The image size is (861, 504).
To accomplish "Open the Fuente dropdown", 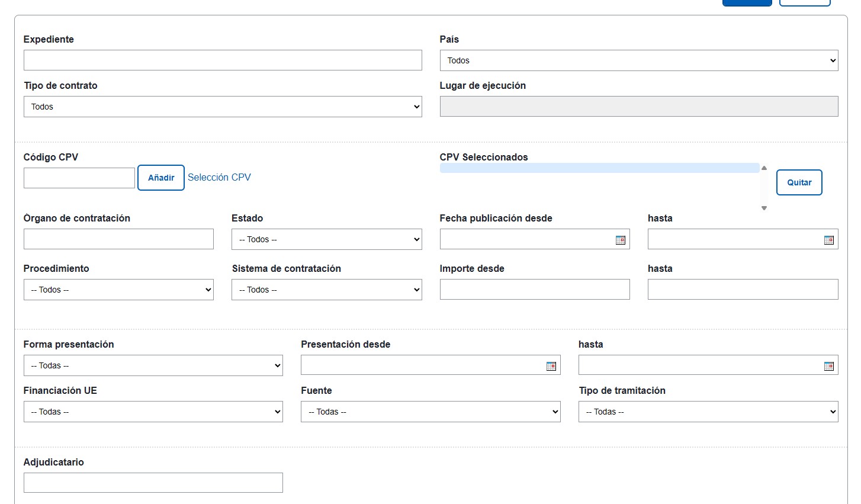I will pyautogui.click(x=430, y=412).
